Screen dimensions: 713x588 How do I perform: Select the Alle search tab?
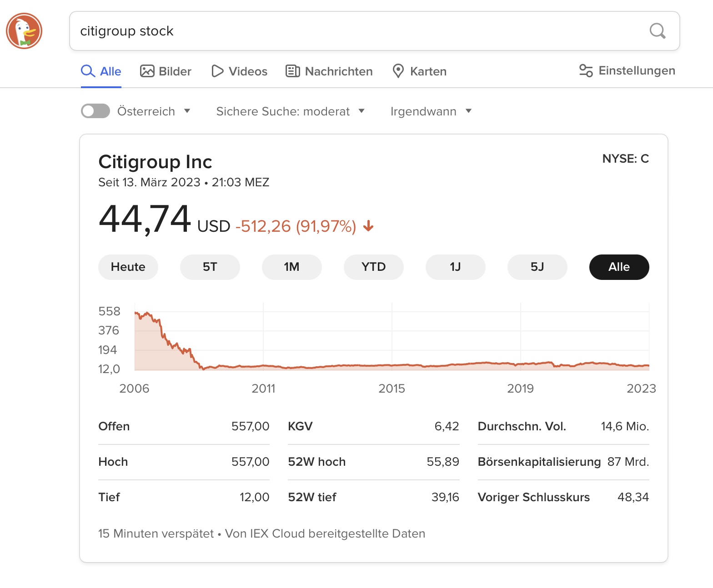pos(101,71)
